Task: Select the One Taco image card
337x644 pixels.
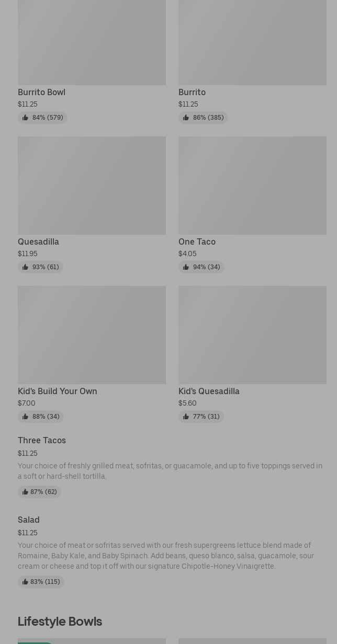Action: [x=252, y=186]
